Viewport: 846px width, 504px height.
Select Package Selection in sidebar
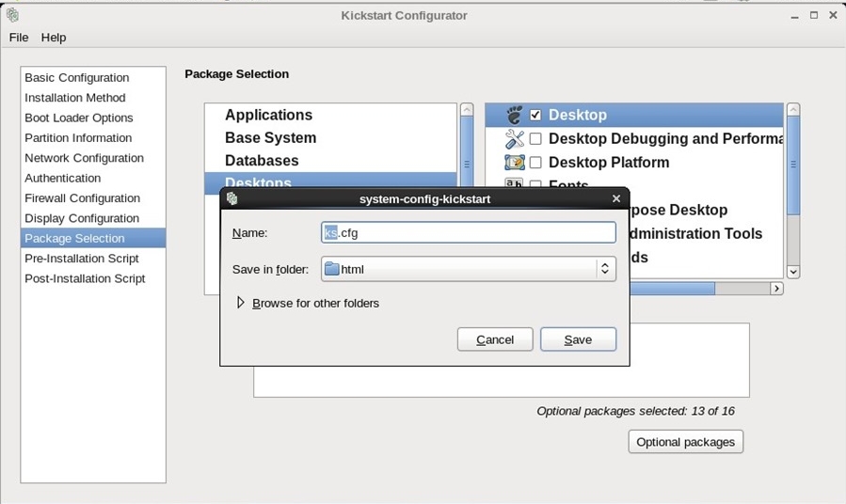pyautogui.click(x=93, y=238)
